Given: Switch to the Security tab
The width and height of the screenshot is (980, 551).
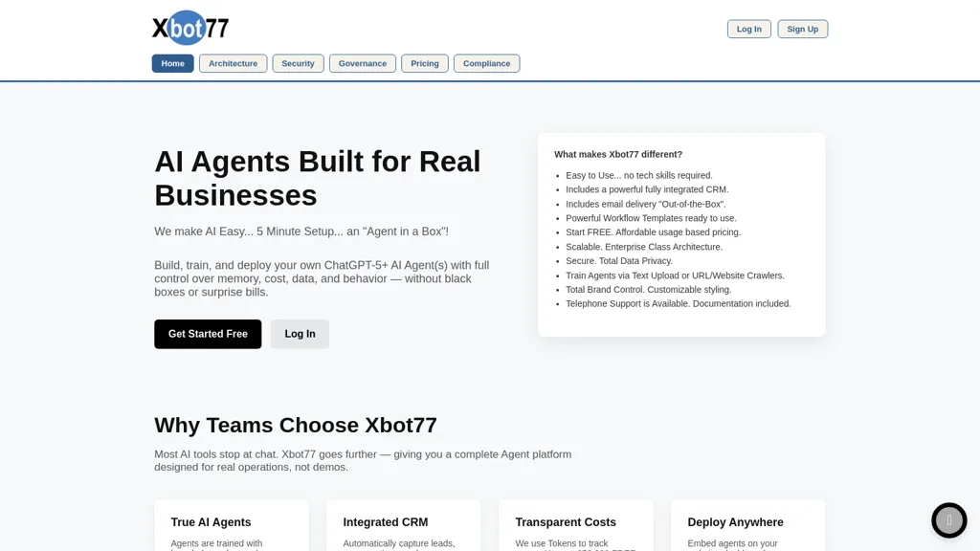Looking at the screenshot, I should coord(299,63).
